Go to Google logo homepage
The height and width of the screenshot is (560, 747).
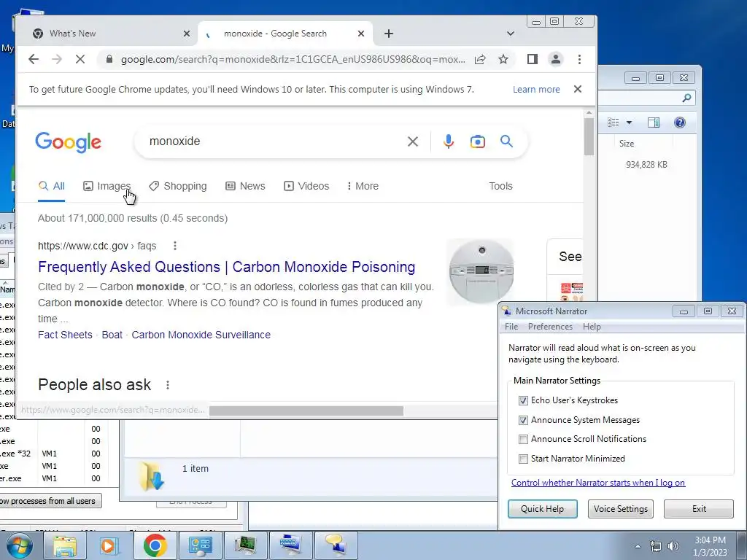(x=68, y=142)
